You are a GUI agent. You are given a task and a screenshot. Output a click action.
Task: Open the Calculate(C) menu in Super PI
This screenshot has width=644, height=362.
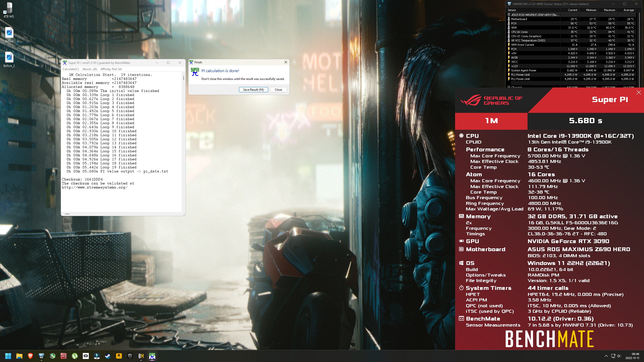(71, 69)
